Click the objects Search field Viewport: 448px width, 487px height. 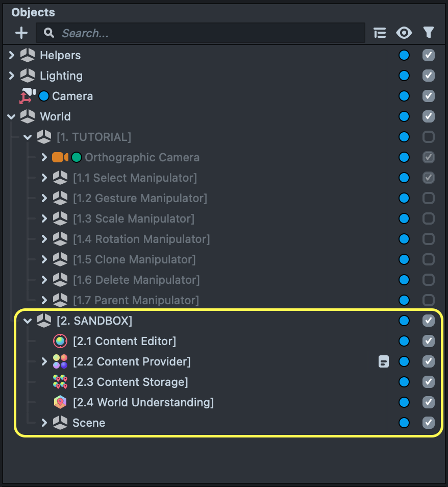204,33
